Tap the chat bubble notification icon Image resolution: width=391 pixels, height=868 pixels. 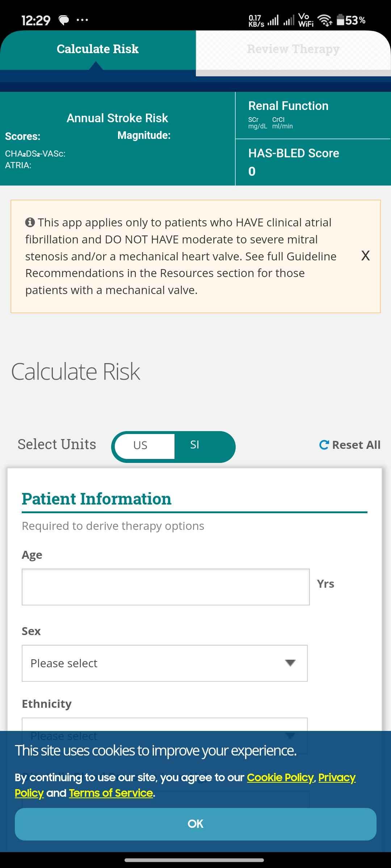(64, 20)
